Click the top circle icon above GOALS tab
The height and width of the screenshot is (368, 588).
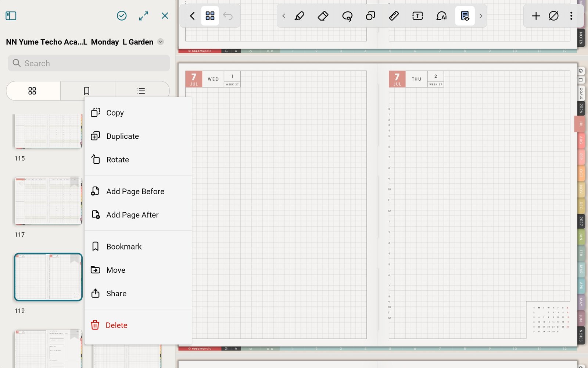pyautogui.click(x=581, y=71)
